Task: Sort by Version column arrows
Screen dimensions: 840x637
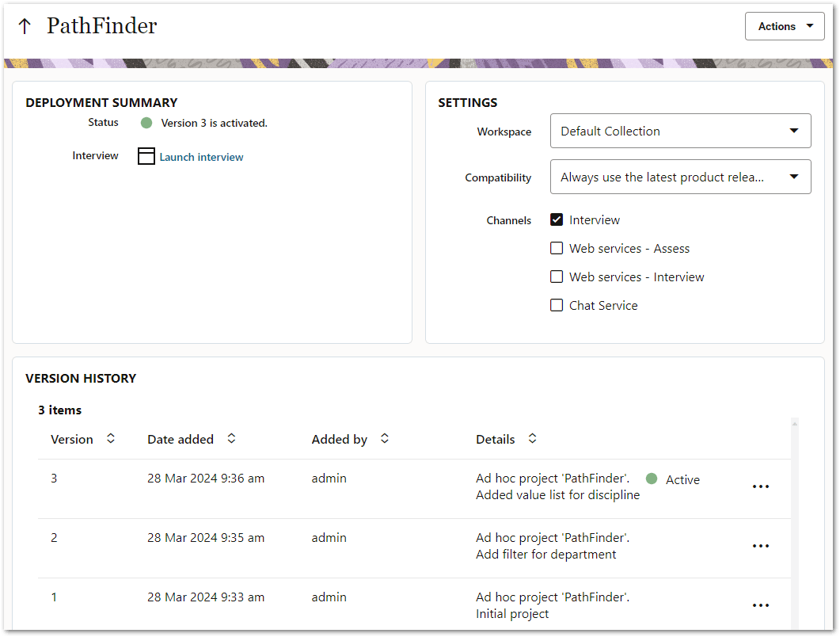Action: (x=111, y=439)
